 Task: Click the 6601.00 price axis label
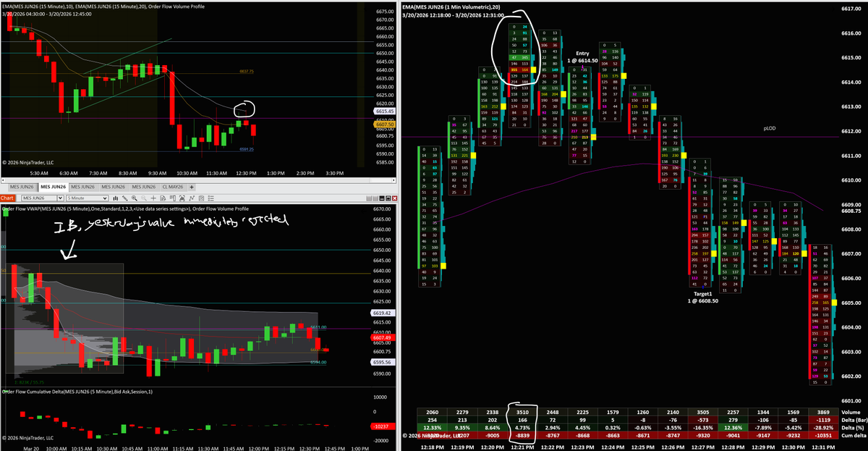pyautogui.click(x=851, y=400)
